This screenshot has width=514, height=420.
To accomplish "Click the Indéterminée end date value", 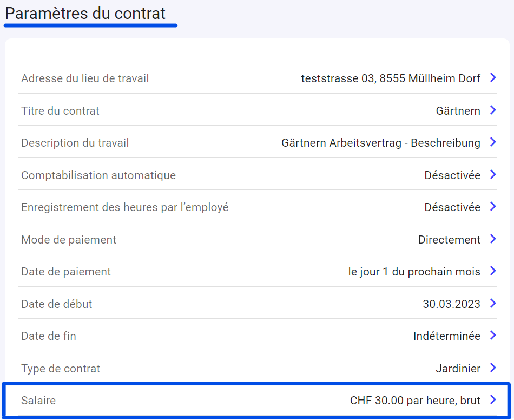I will [446, 336].
